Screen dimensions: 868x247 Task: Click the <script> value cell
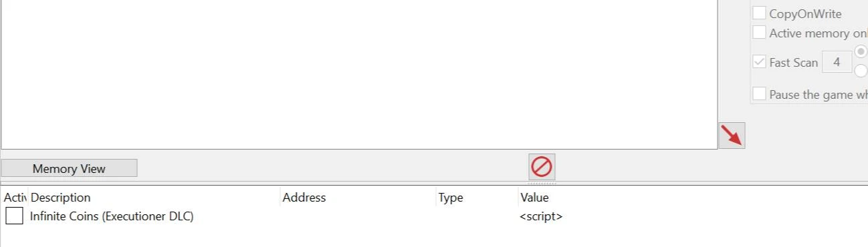(x=541, y=216)
